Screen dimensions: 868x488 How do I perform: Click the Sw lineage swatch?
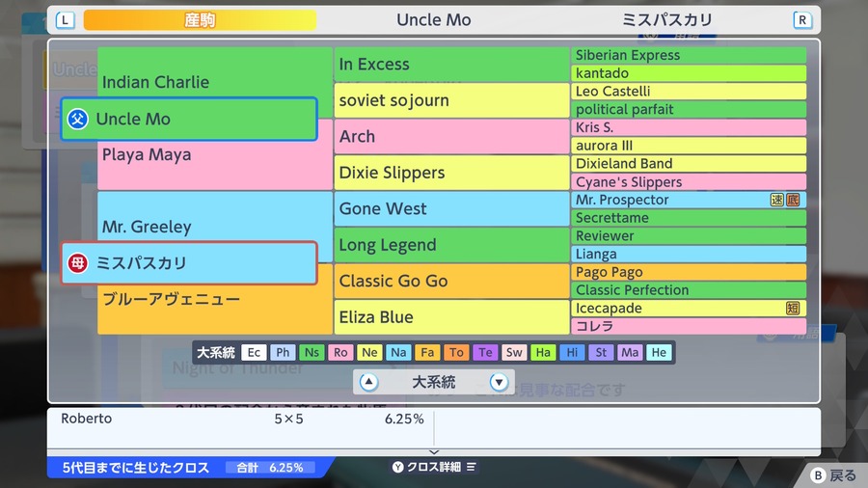click(514, 352)
